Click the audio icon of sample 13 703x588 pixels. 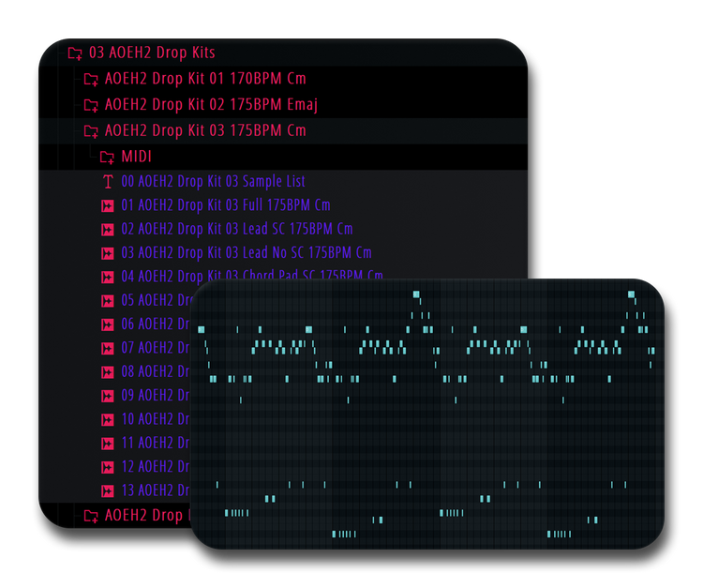[x=107, y=490]
